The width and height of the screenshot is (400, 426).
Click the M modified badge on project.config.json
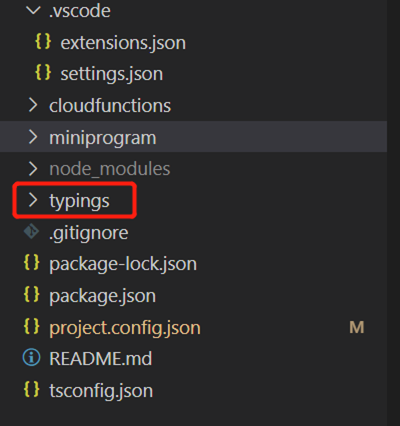coord(357,327)
